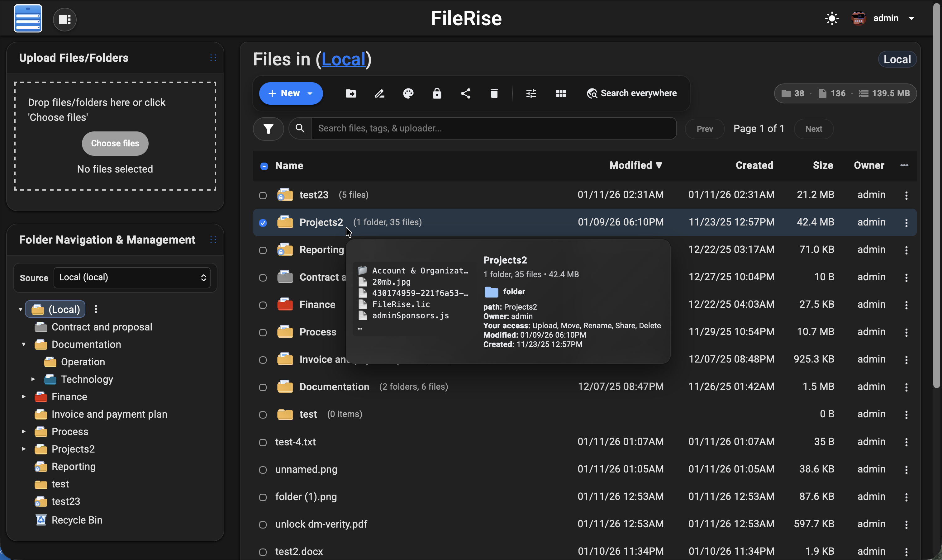Toggle the select-all checkbox in the header
The width and height of the screenshot is (942, 560).
point(264,166)
